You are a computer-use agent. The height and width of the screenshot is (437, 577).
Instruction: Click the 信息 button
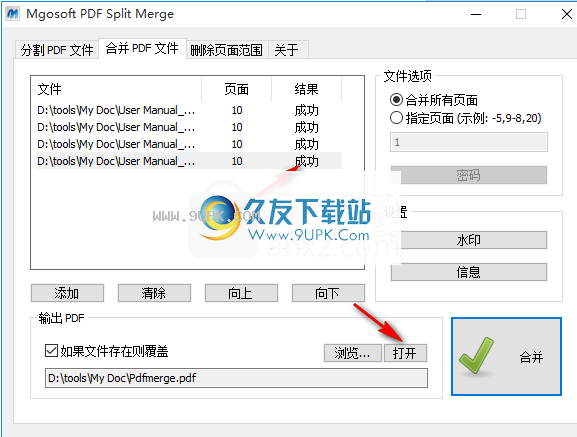click(x=468, y=272)
